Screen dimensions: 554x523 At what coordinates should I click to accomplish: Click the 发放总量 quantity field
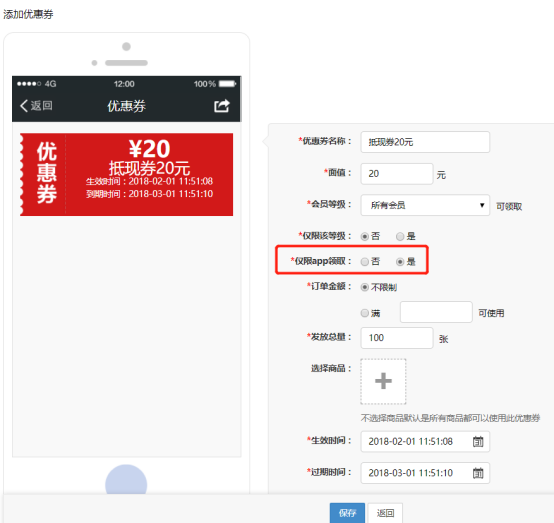(397, 338)
